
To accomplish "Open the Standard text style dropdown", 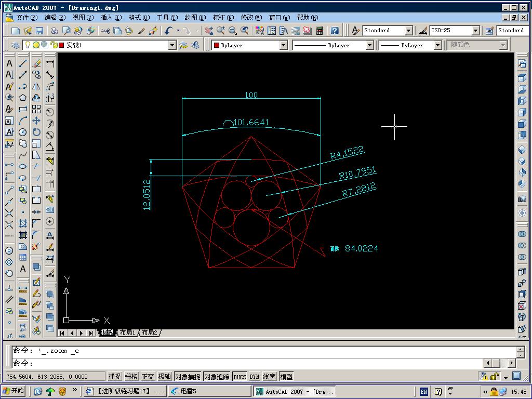I will [x=409, y=31].
